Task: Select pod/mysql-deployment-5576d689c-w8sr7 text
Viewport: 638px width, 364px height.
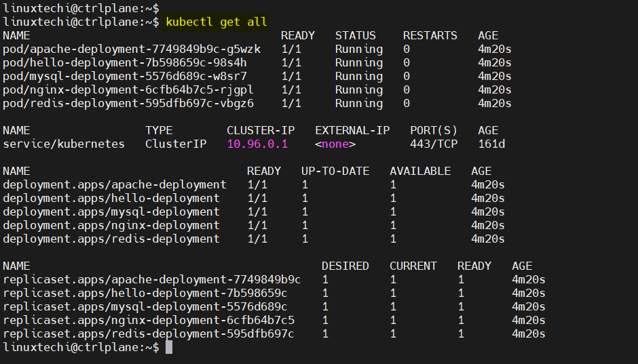Action: tap(125, 77)
